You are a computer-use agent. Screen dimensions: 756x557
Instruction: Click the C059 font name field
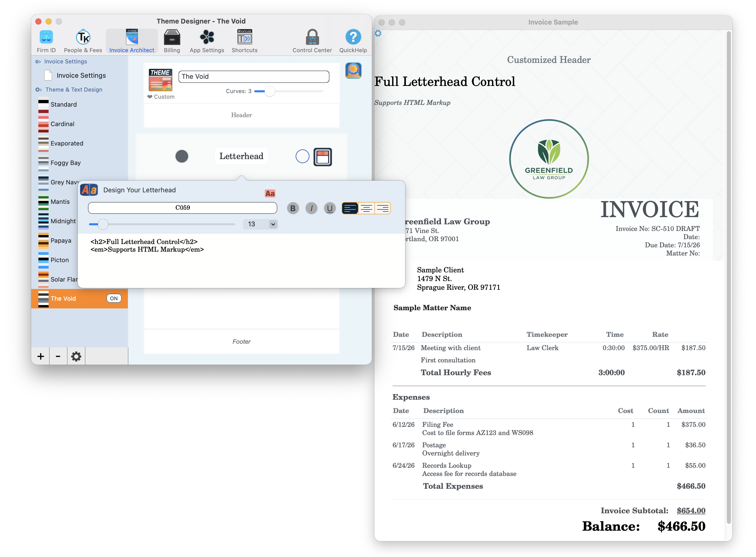[182, 208]
